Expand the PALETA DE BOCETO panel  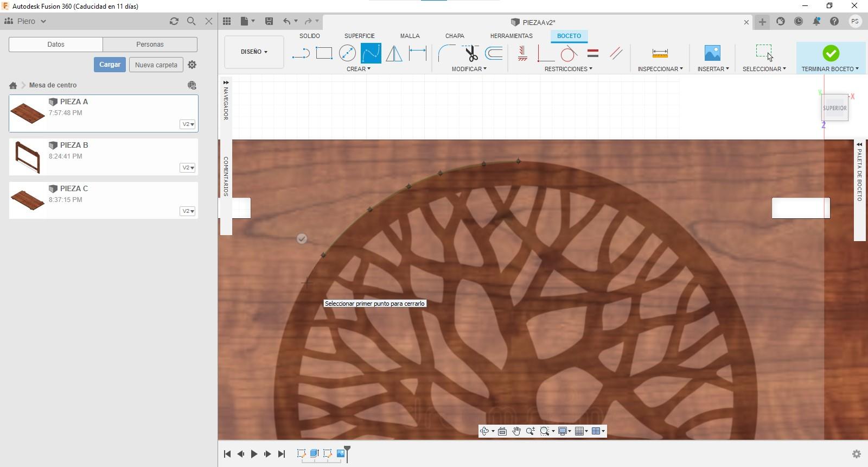click(859, 144)
